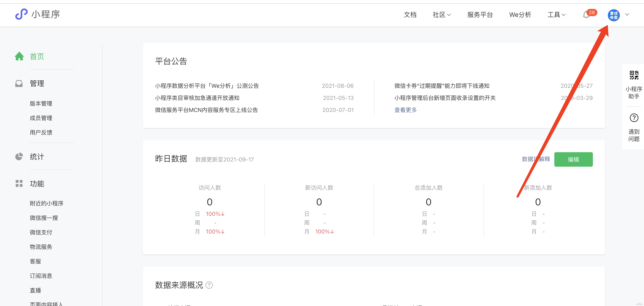The image size is (644, 306).
Task: Click the Mini Program logo icon
Action: (21, 14)
